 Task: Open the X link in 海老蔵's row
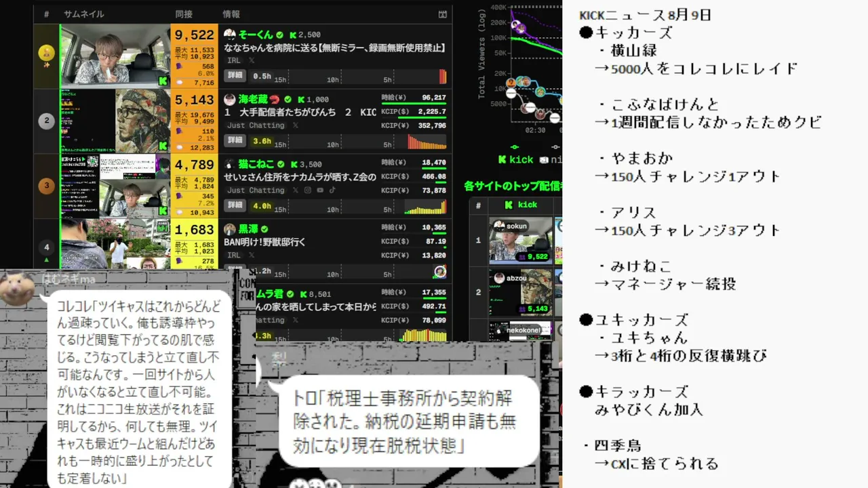click(296, 125)
